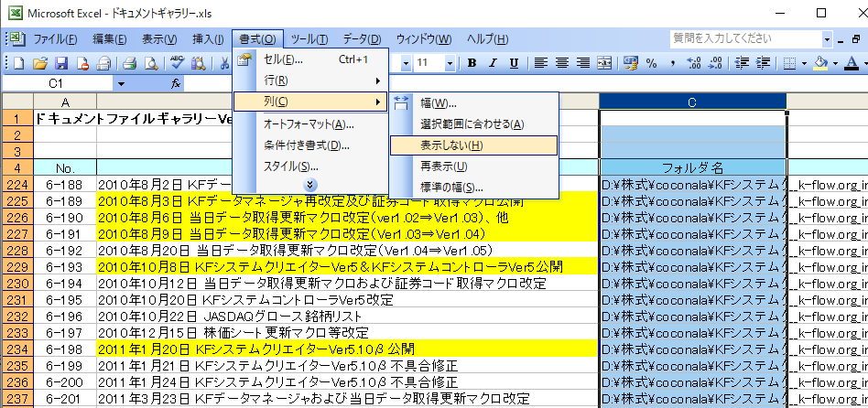Click the column width icon beside 幅

401,102
